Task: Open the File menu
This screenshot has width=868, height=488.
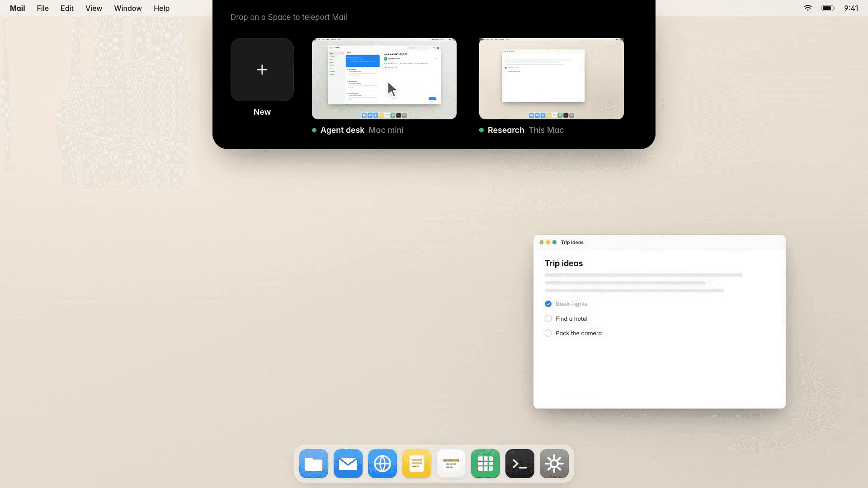Action: coord(43,8)
